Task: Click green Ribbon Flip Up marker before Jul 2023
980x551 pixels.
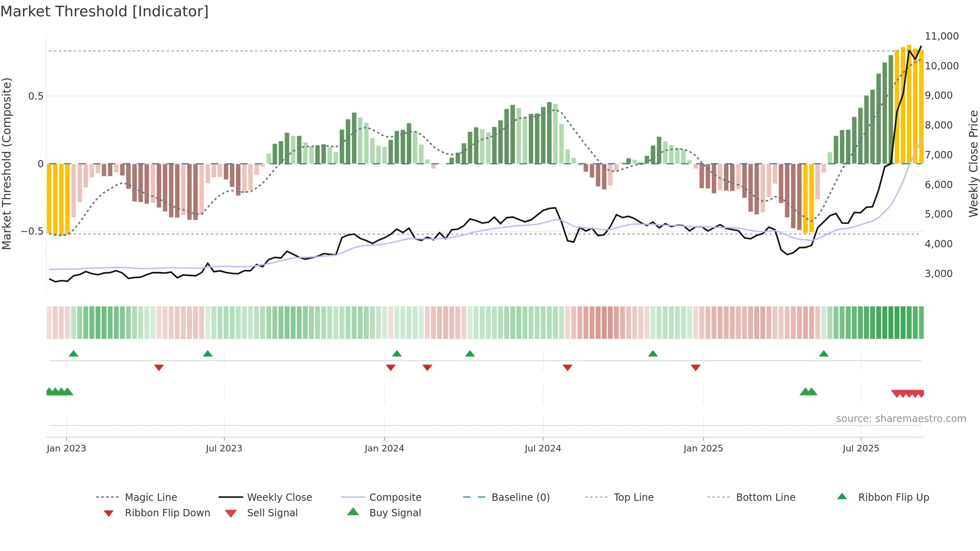Action: 207,353
